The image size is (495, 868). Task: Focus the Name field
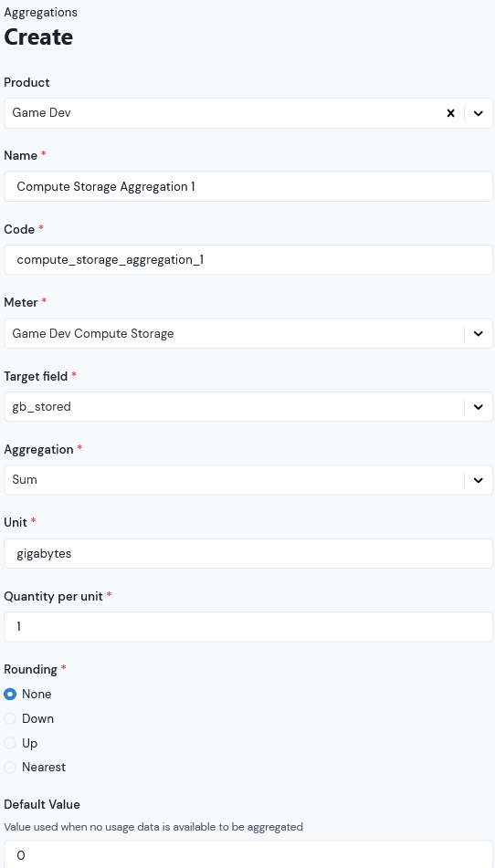[248, 186]
